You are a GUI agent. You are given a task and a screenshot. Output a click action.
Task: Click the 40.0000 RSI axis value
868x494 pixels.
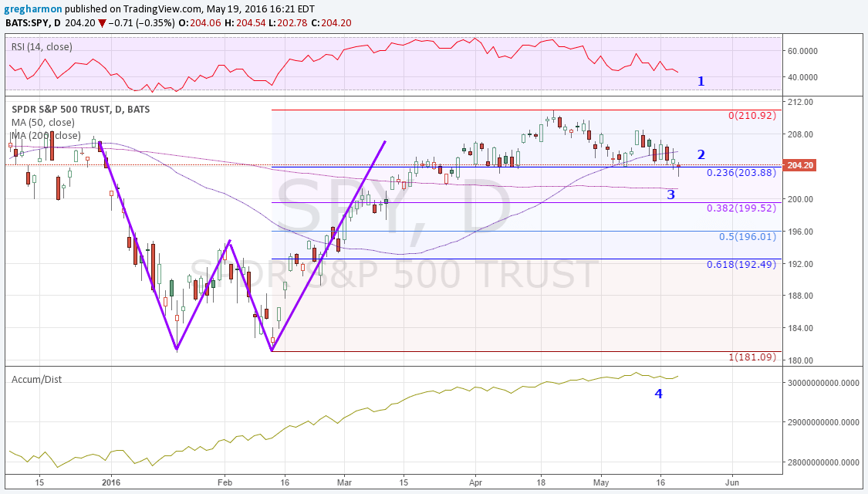pyautogui.click(x=802, y=77)
